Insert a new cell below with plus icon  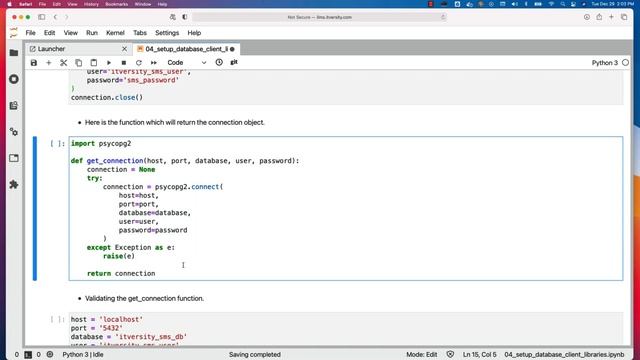click(x=49, y=63)
